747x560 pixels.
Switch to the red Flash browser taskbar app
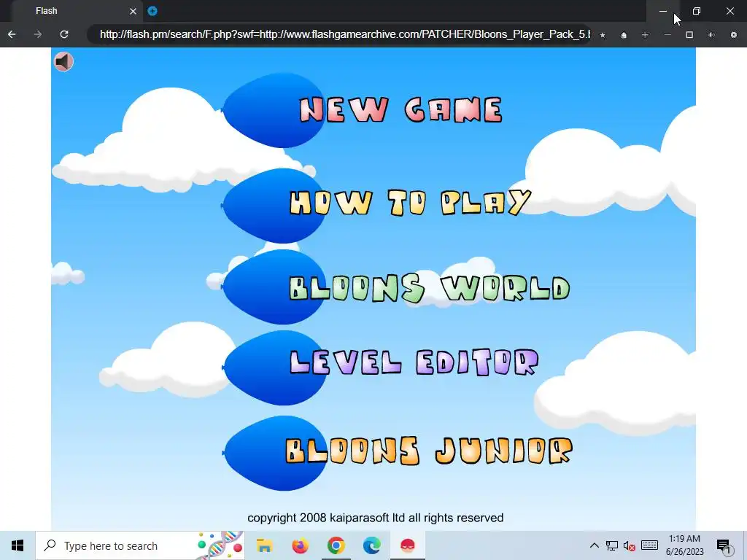(x=407, y=545)
